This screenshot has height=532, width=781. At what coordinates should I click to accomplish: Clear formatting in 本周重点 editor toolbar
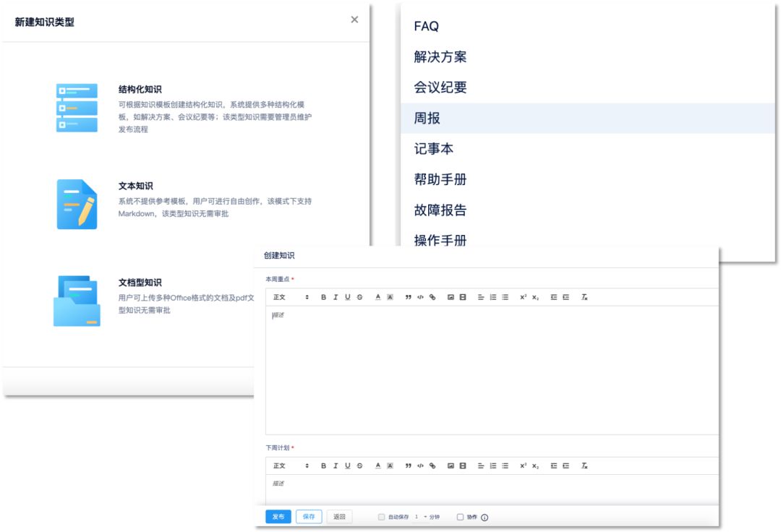[x=584, y=297]
